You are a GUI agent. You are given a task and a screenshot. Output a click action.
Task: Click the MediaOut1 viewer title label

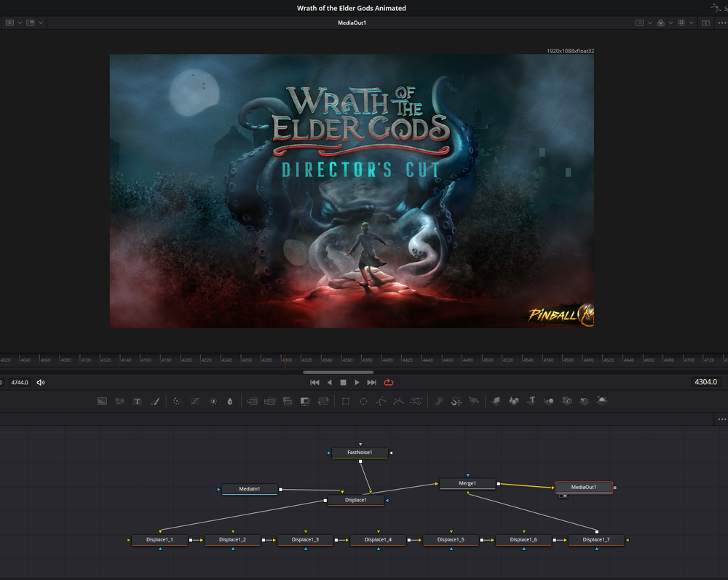[x=352, y=23]
